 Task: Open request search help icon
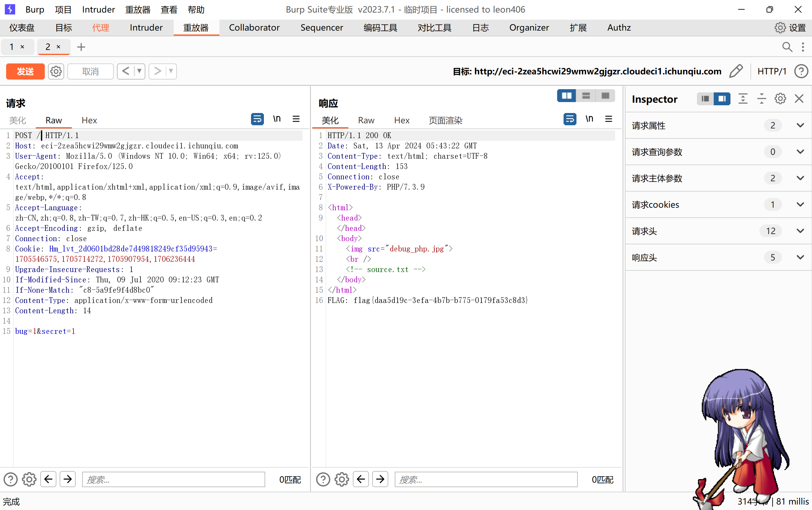click(10, 479)
